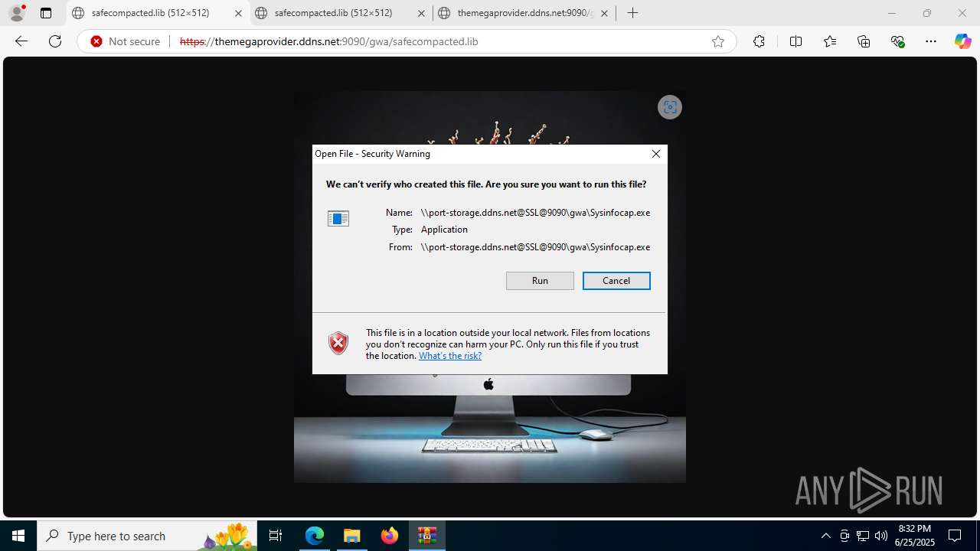Image resolution: width=980 pixels, height=551 pixels.
Task: Close the second safecompacted.lib tab
Action: (421, 13)
